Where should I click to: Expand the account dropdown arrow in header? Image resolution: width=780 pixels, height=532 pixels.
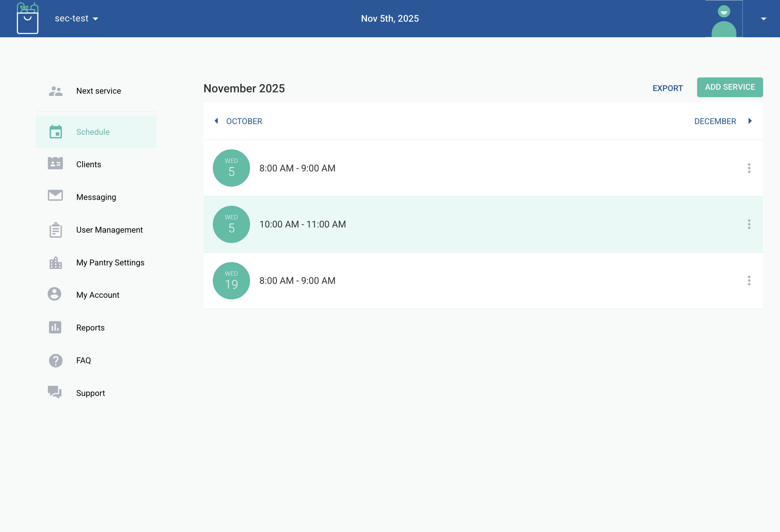click(x=763, y=19)
